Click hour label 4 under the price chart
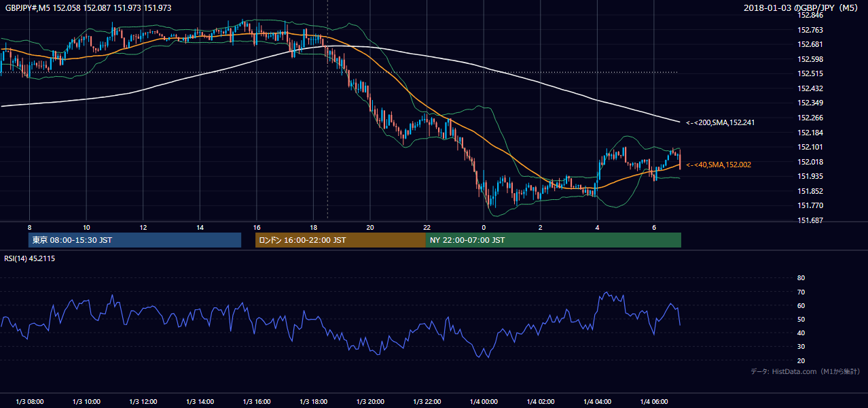Viewport: 868px width, 408px height. pos(597,227)
